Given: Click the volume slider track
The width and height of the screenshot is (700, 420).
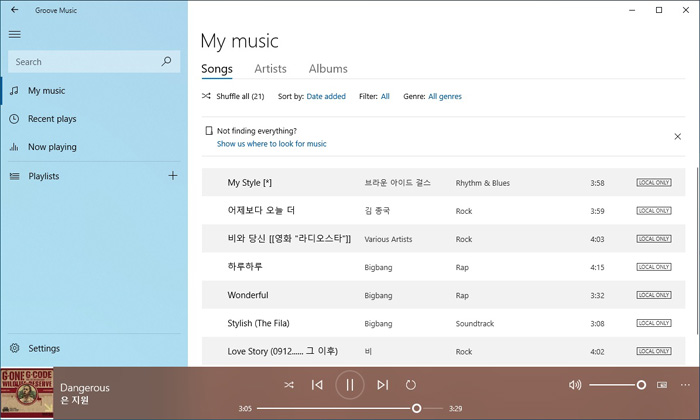Looking at the screenshot, I should [612, 385].
